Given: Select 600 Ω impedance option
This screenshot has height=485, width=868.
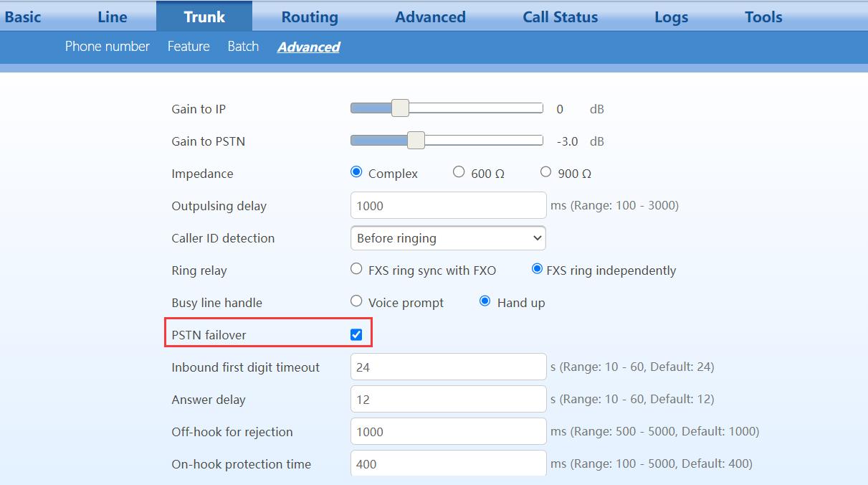Looking at the screenshot, I should tap(459, 172).
